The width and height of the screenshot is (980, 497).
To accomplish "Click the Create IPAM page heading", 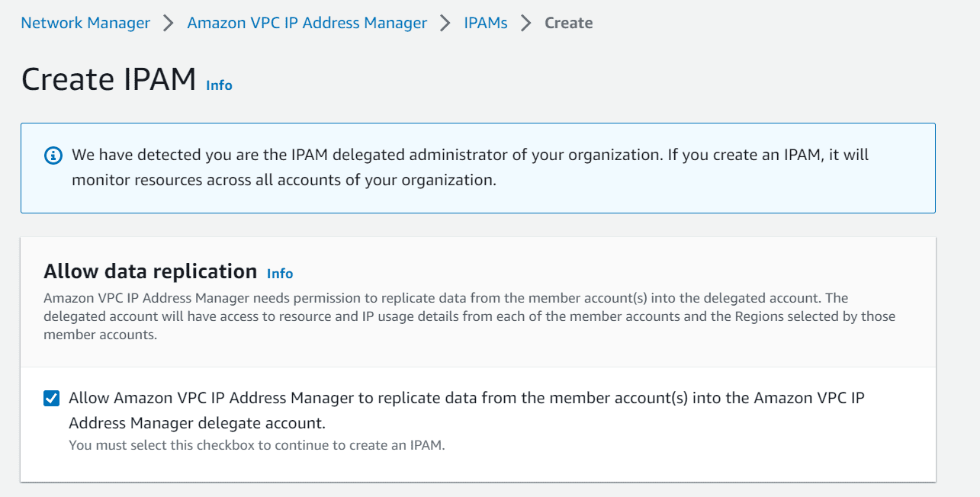I will point(109,79).
